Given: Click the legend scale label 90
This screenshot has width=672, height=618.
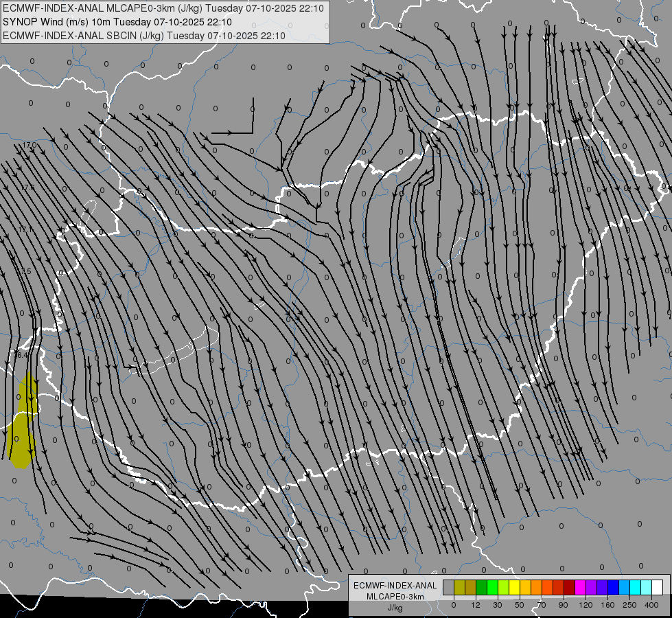Looking at the screenshot, I should 563,605.
